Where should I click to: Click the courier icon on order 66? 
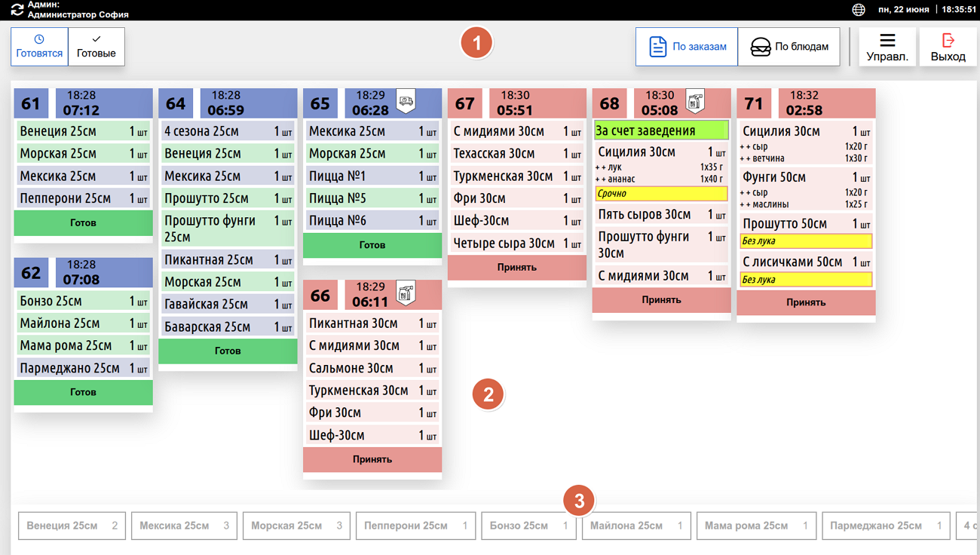point(406,293)
